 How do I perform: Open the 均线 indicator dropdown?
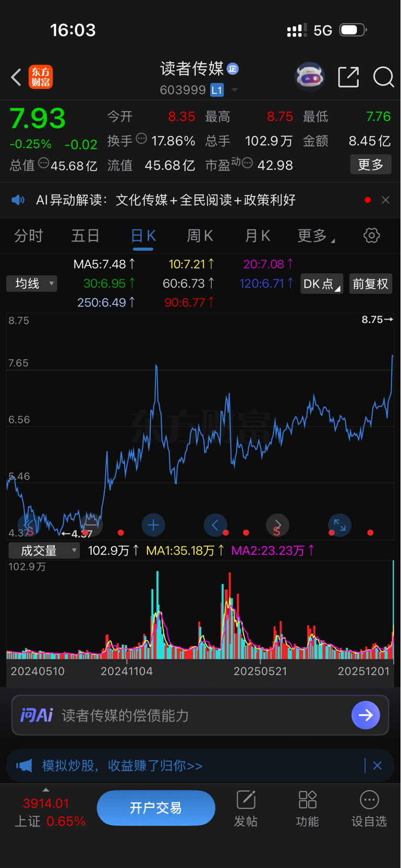pyautogui.click(x=32, y=284)
